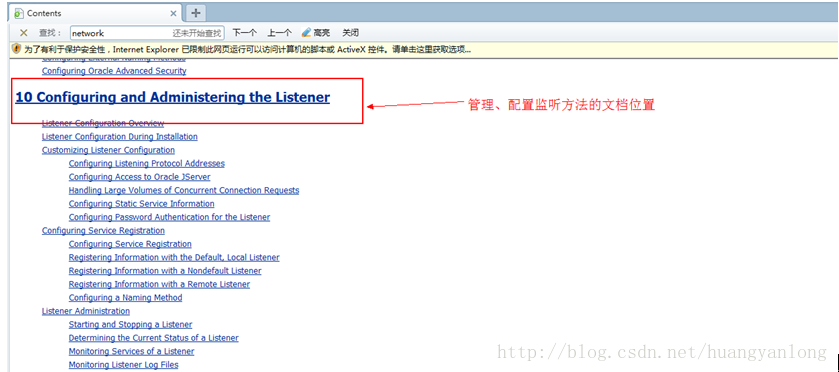Open Monitoring Services of a Listener link
The image size is (839, 372).
coord(131,351)
